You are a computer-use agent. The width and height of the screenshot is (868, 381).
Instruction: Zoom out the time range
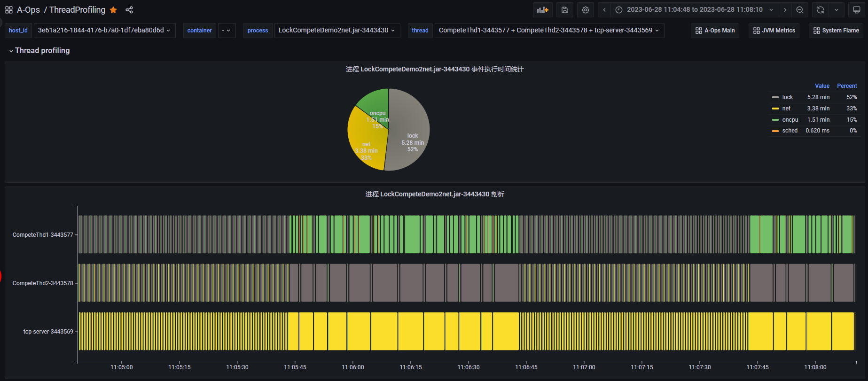pos(800,10)
